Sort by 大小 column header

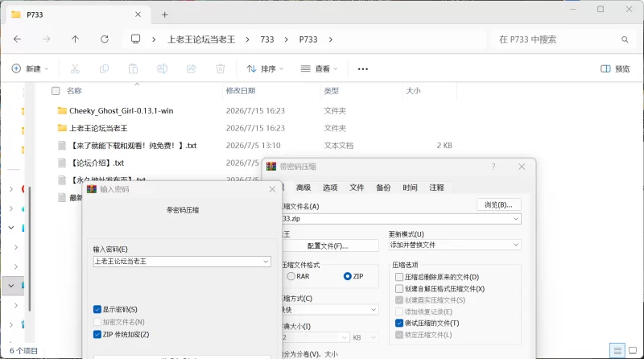(x=413, y=91)
